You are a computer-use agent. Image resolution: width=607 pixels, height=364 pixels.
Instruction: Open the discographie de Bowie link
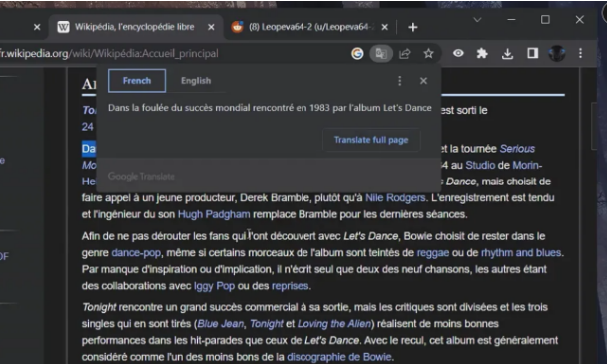[338, 357]
